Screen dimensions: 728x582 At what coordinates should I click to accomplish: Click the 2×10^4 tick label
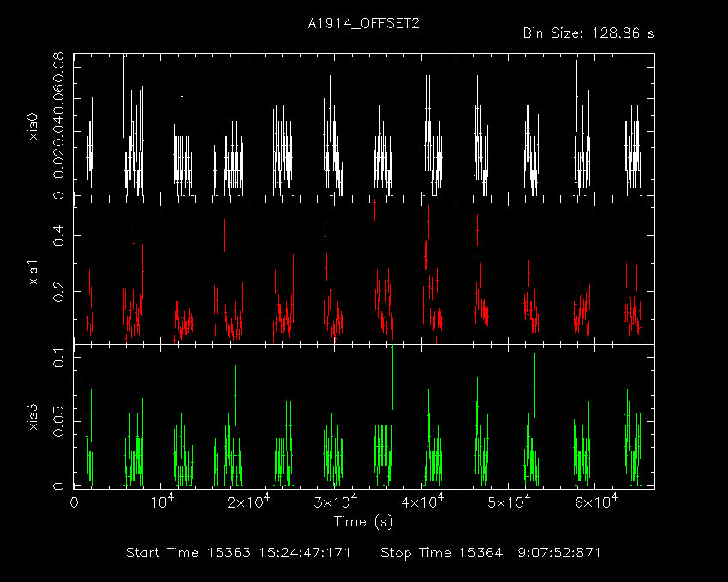click(x=248, y=502)
